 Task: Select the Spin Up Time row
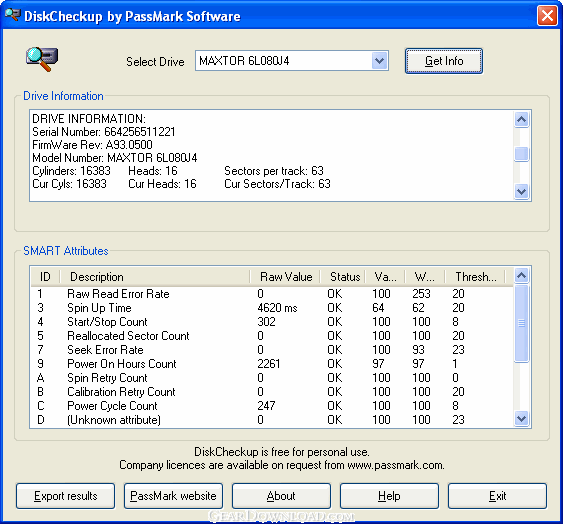272,308
